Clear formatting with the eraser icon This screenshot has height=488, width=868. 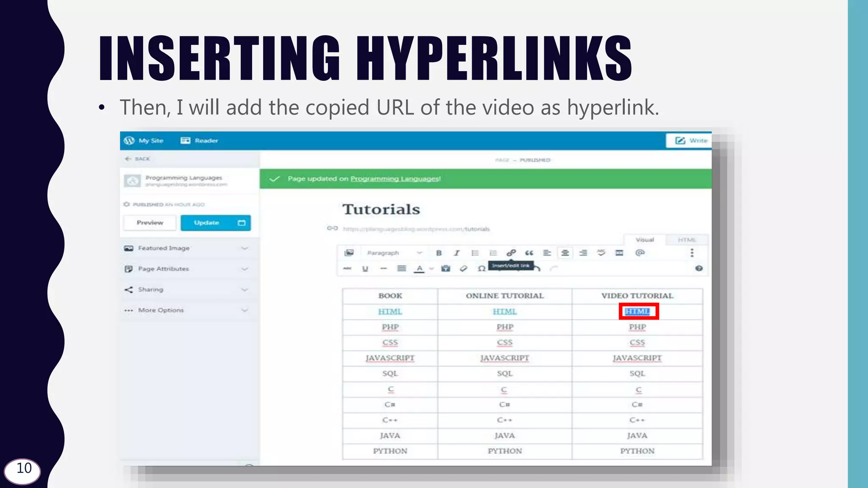tap(463, 269)
